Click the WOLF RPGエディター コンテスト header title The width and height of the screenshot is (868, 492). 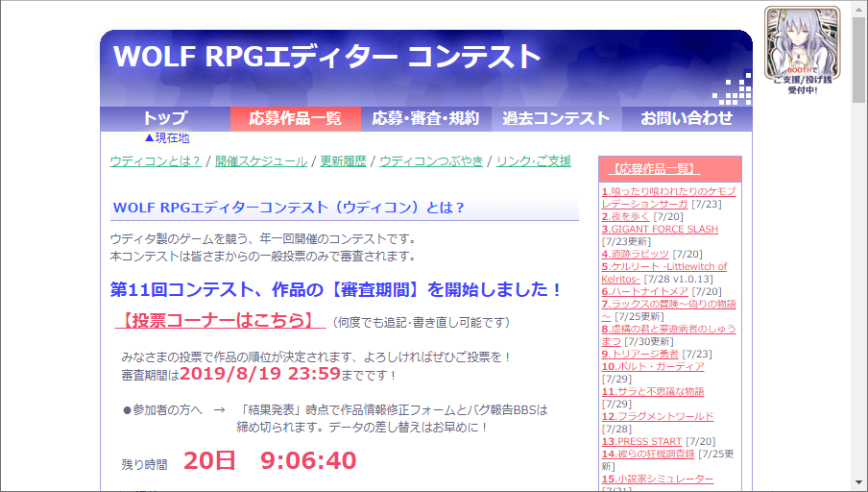(x=326, y=57)
